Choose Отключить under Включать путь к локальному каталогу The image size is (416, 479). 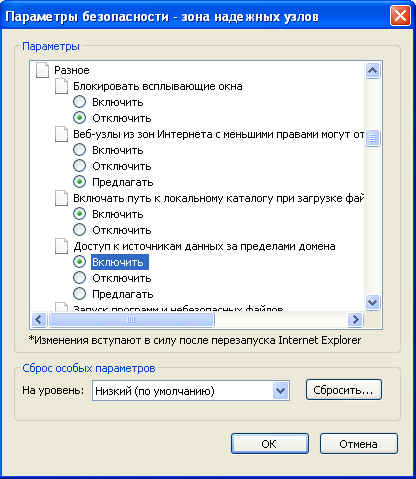click(x=79, y=230)
